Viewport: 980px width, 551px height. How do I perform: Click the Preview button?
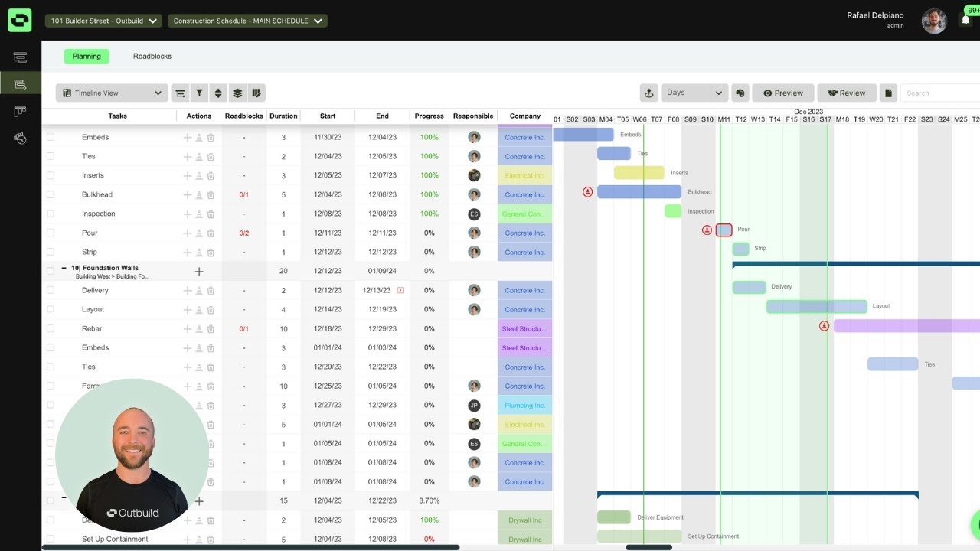[783, 93]
